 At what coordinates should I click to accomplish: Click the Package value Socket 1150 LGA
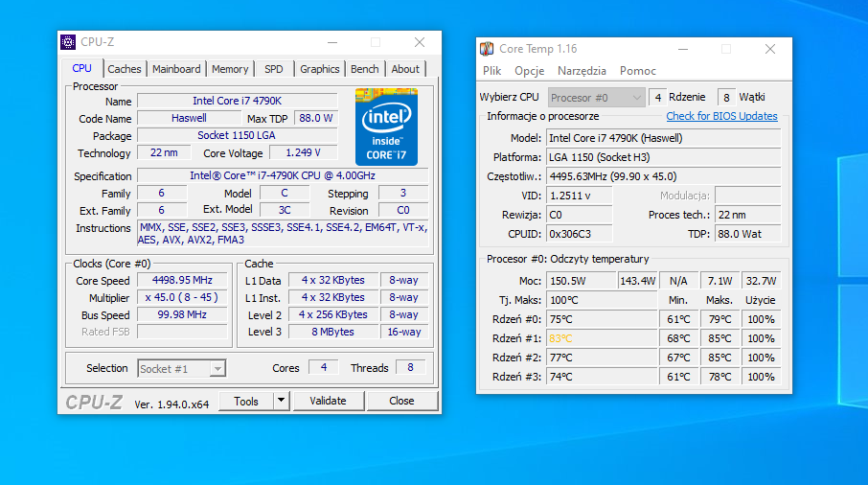tap(237, 135)
